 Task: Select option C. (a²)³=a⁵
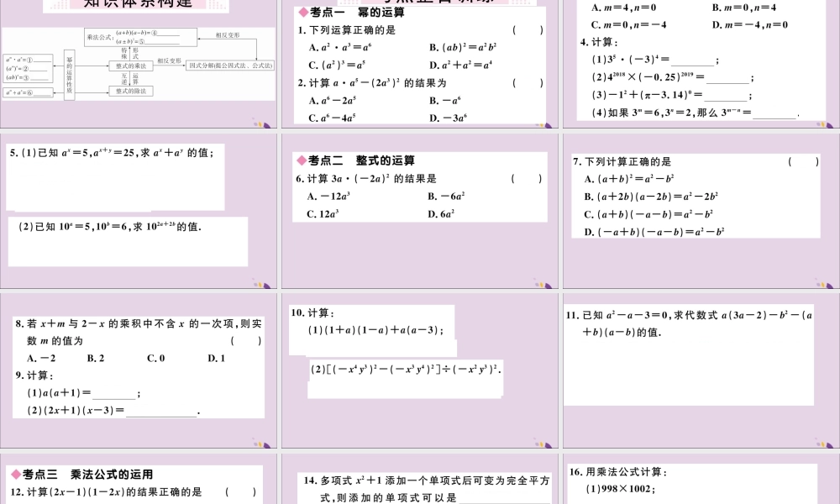(337, 65)
